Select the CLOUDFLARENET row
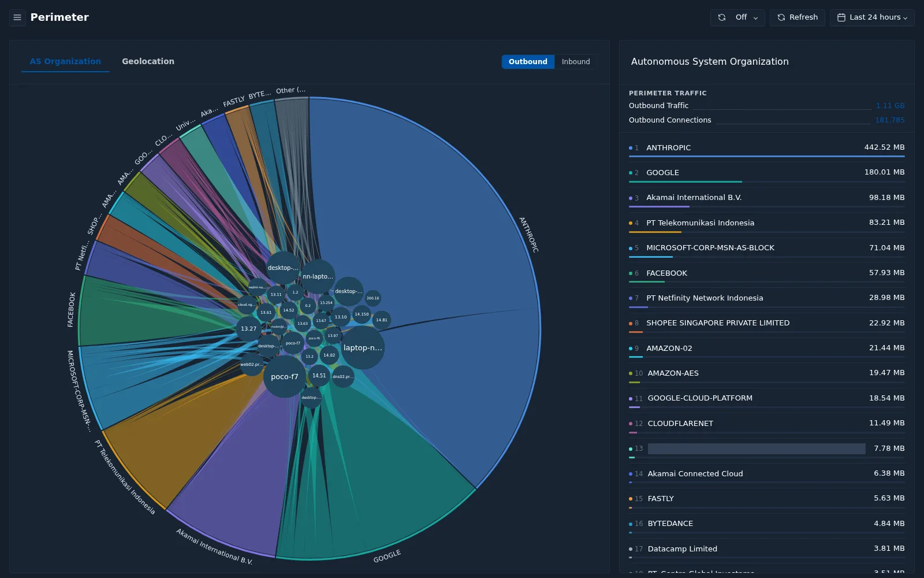Viewport: 924px width, 578px height. [x=767, y=424]
